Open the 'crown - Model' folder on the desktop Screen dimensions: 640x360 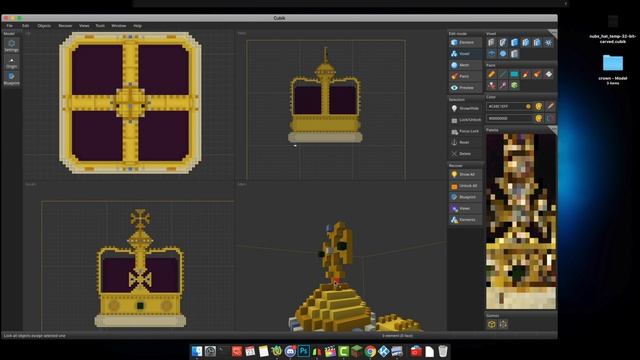pyautogui.click(x=613, y=63)
